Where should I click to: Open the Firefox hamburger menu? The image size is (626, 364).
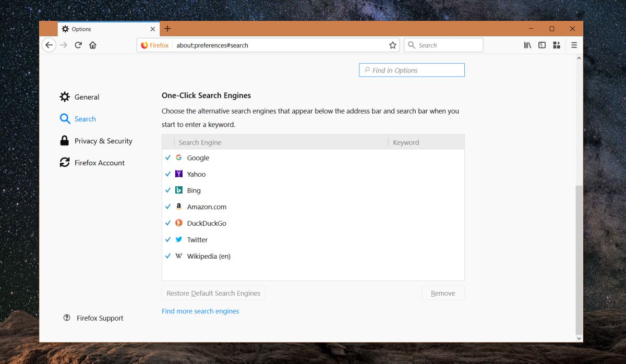[x=574, y=45]
